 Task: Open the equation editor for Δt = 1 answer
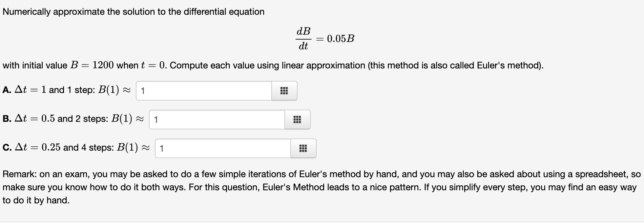click(284, 91)
